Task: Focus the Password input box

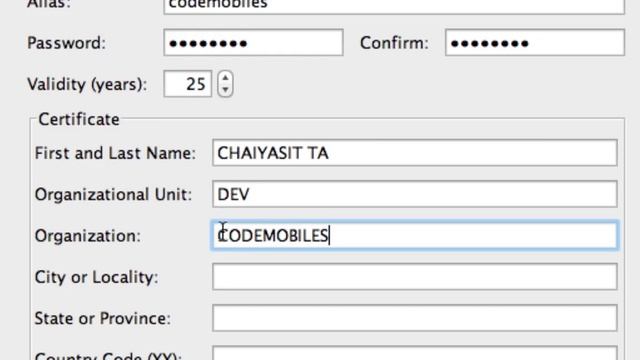Action: coord(253,42)
